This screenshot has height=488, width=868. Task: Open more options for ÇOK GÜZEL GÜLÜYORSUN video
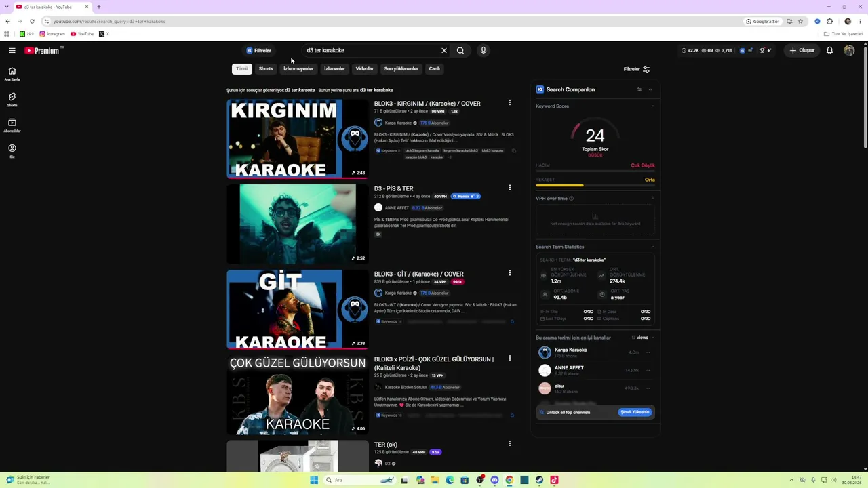coord(510,358)
